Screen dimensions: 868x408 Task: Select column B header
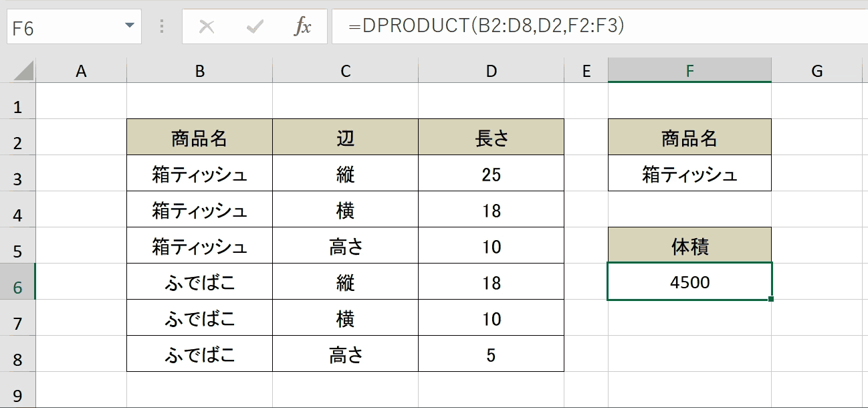[199, 71]
